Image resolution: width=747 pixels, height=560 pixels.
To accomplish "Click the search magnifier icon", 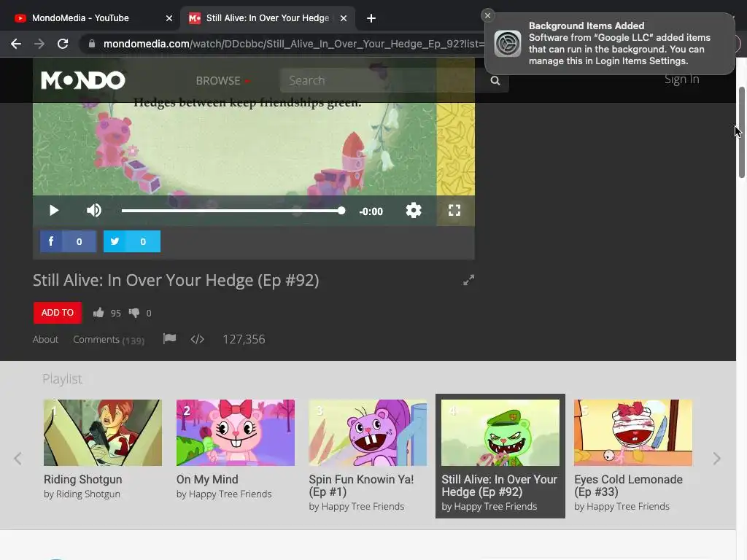I will [x=495, y=80].
